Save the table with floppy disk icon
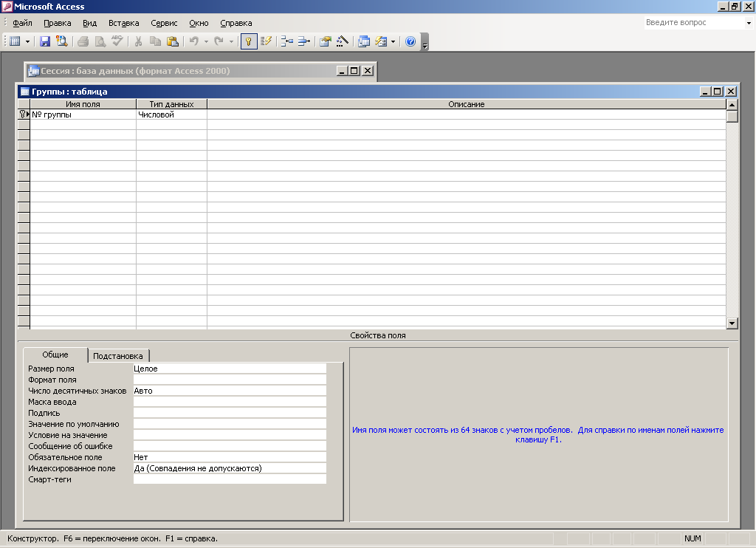The image size is (756, 548). pos(45,41)
